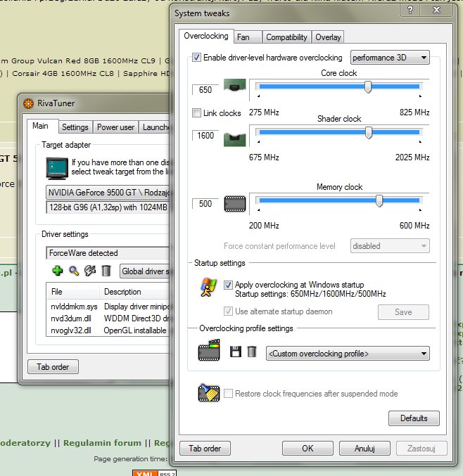Click the edit tools icon in Driver settings
The width and height of the screenshot is (463, 476).
[90, 271]
